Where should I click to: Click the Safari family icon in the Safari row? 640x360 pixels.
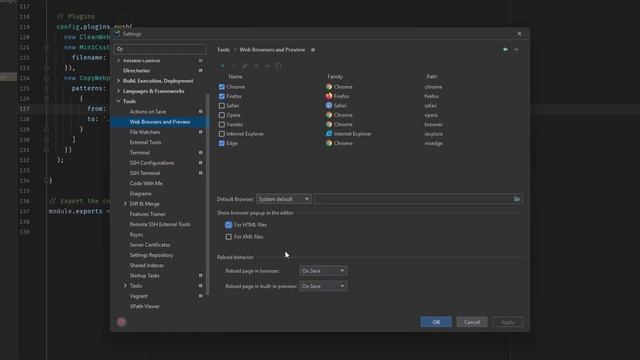tap(329, 106)
